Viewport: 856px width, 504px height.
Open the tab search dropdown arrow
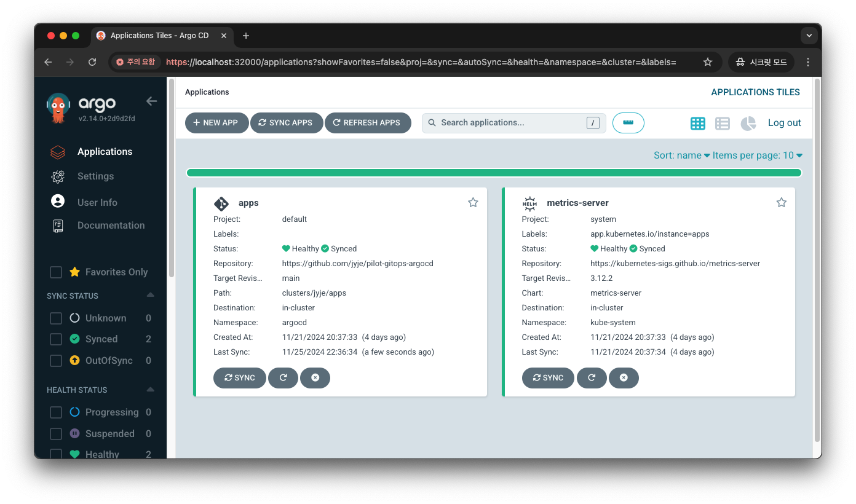coord(809,36)
